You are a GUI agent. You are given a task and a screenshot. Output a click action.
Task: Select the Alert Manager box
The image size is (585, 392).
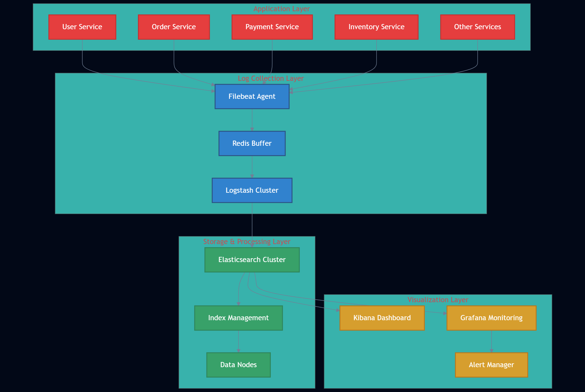pyautogui.click(x=491, y=365)
